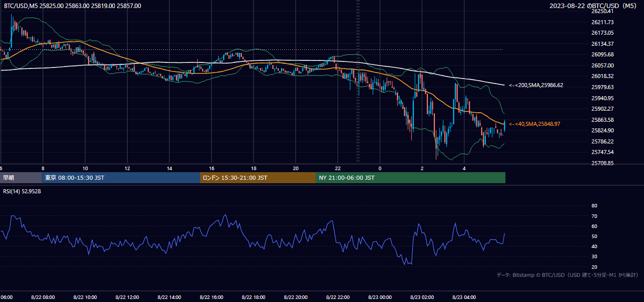Click the bottom time label 8/22 16:00
The width and height of the screenshot is (644, 302).
(x=212, y=297)
